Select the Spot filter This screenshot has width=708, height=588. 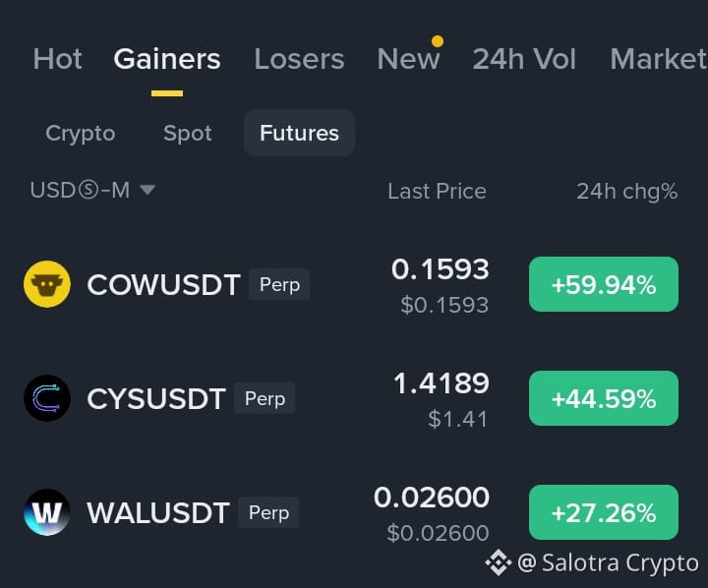[x=188, y=133]
